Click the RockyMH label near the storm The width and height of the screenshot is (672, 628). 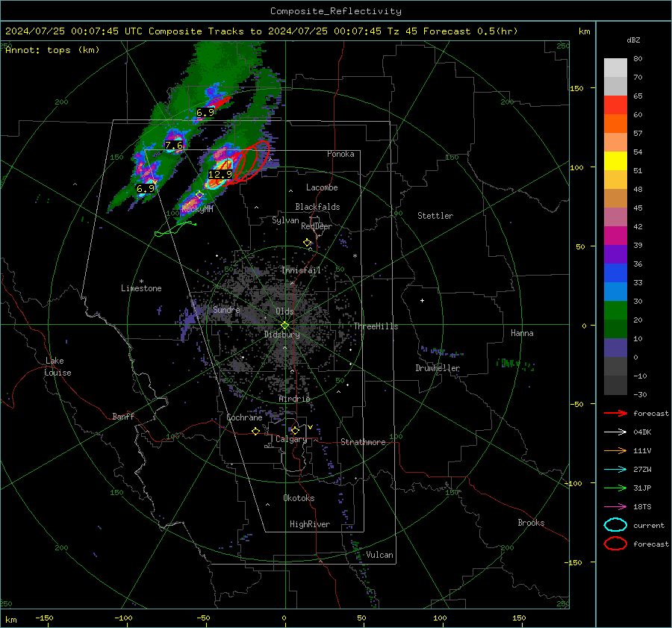click(197, 209)
